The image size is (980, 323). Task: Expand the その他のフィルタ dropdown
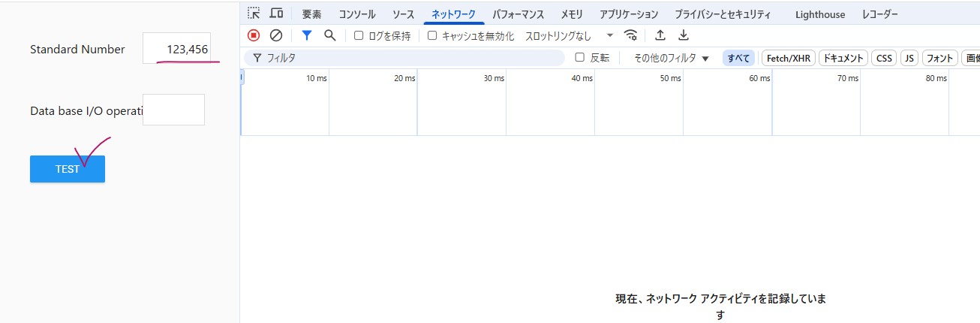671,58
